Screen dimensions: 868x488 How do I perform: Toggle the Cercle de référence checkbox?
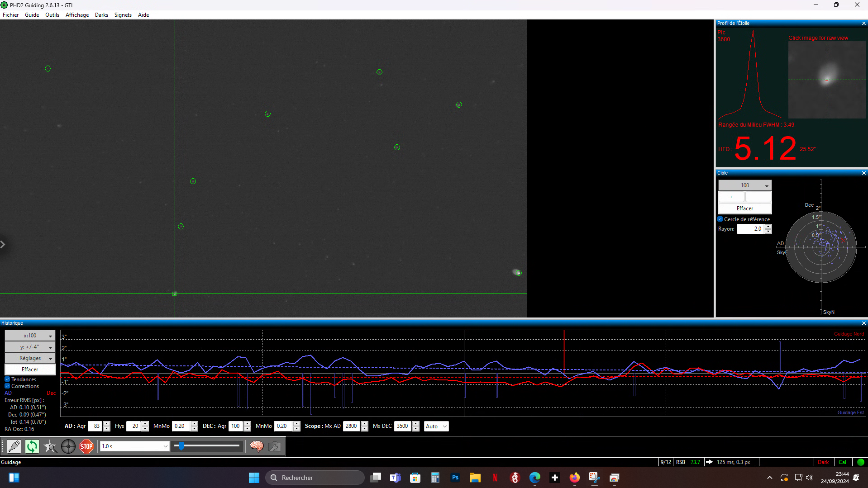pyautogui.click(x=720, y=219)
